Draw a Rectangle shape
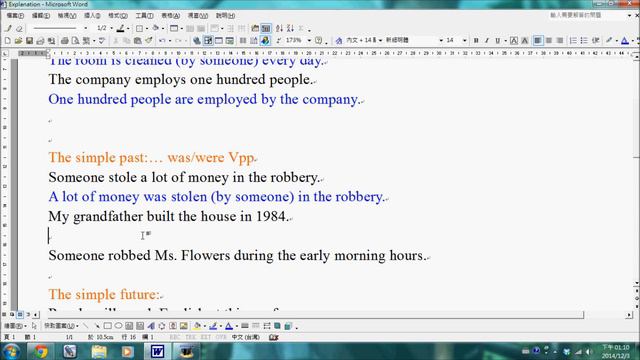 point(107,326)
